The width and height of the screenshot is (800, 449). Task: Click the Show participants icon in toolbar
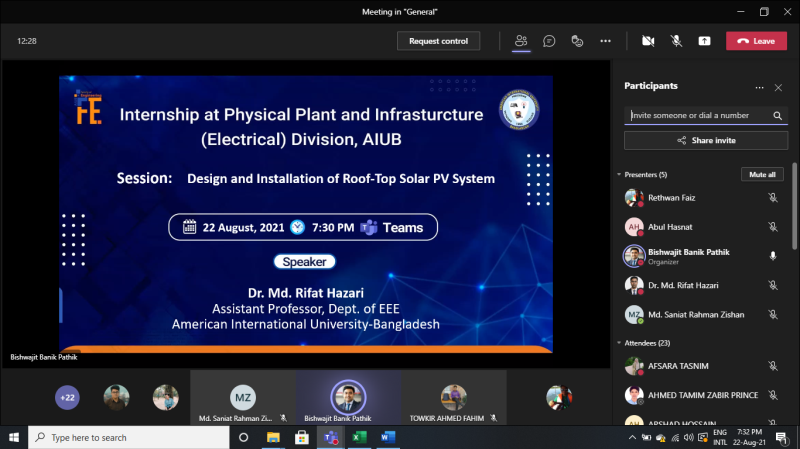520,41
